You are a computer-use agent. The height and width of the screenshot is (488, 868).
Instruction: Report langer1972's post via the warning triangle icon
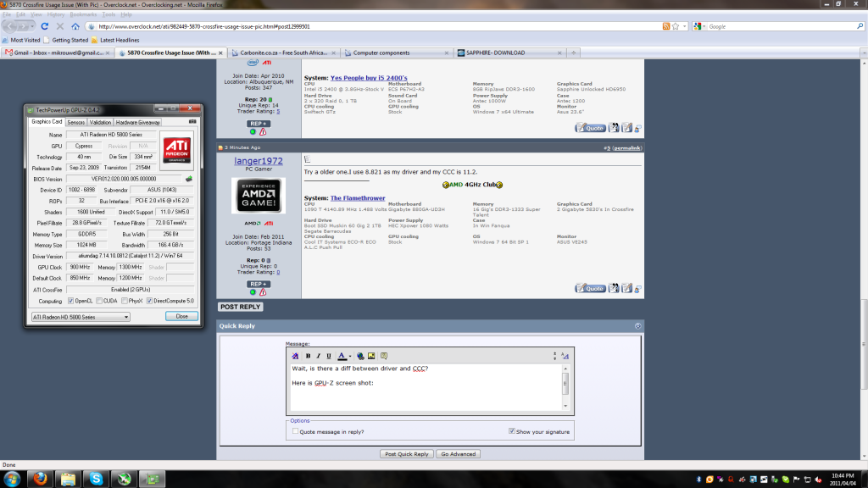click(263, 292)
